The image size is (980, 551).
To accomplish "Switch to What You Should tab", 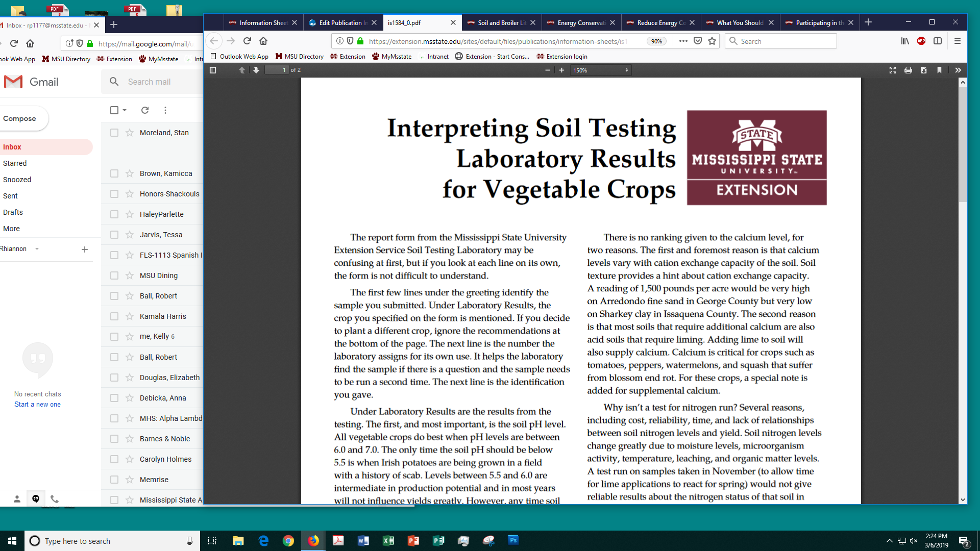I will pyautogui.click(x=740, y=22).
